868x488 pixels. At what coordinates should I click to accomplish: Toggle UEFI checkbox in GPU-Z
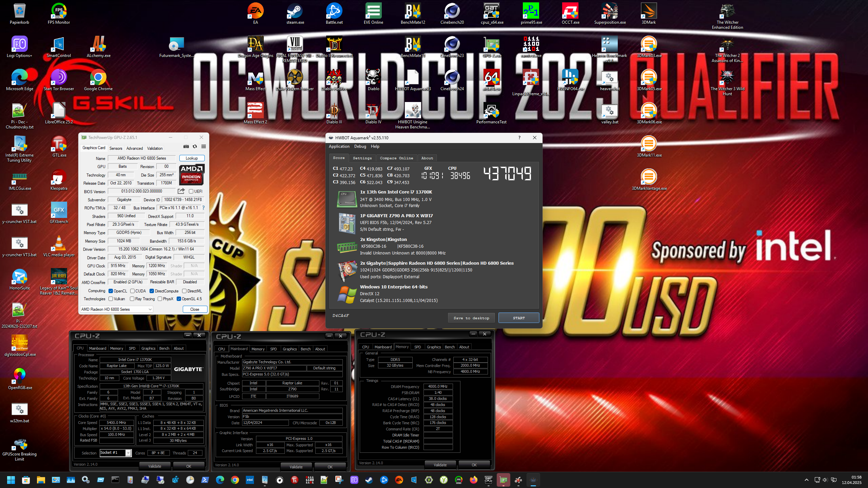tap(191, 191)
